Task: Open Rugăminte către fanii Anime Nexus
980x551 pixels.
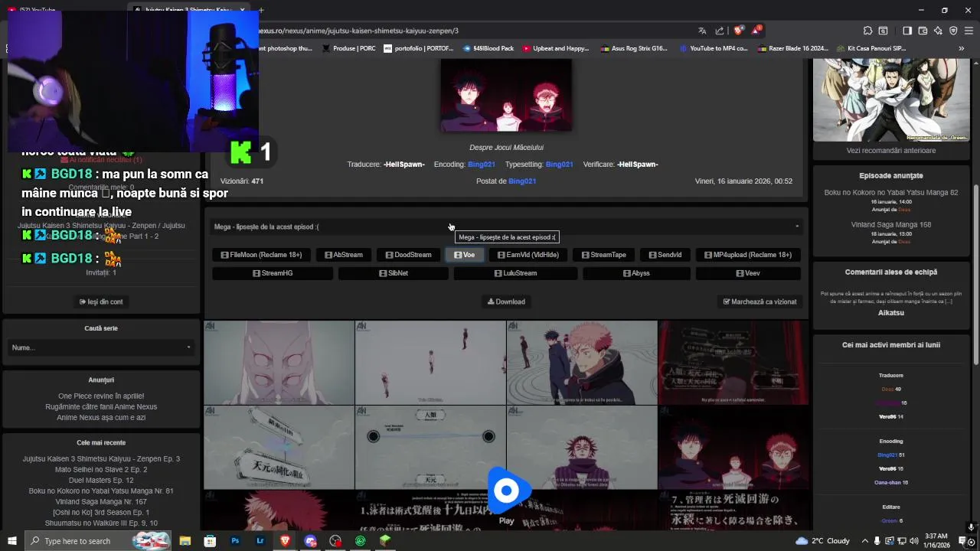Action: click(101, 407)
